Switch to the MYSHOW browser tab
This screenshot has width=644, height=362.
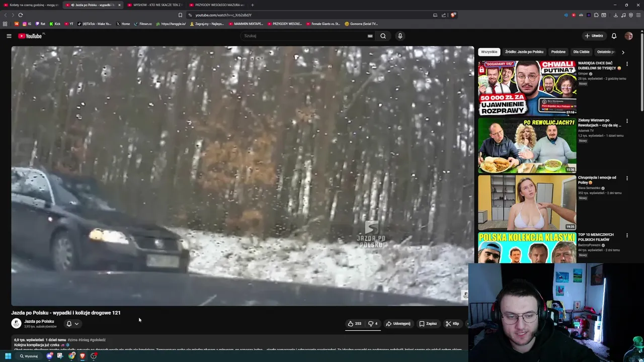click(x=154, y=5)
